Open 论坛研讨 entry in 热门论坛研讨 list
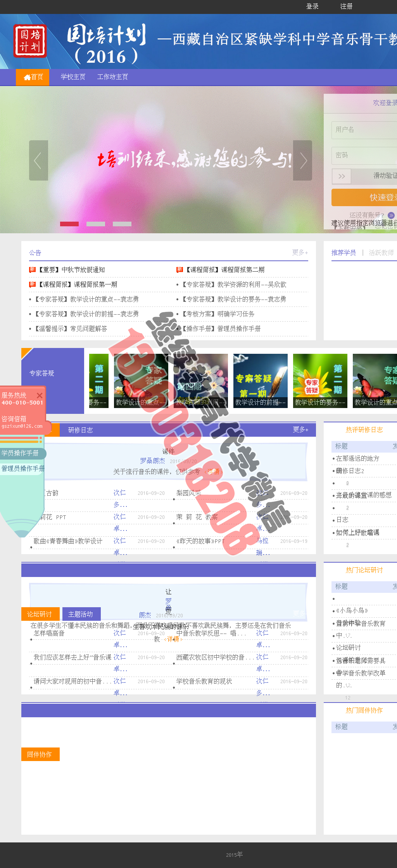Image resolution: width=397 pixels, height=868 pixels. pyautogui.click(x=348, y=648)
